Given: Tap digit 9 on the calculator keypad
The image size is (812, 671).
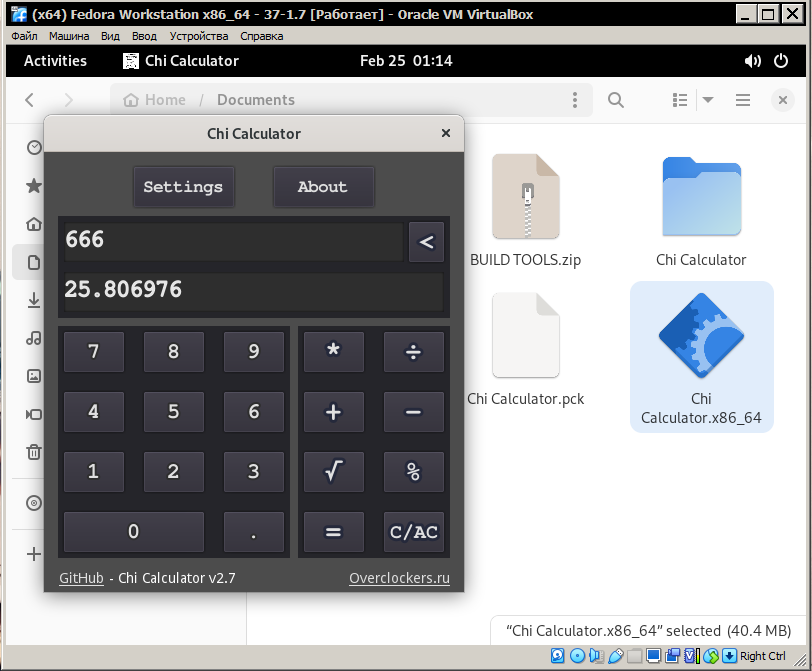Looking at the screenshot, I should tap(254, 352).
